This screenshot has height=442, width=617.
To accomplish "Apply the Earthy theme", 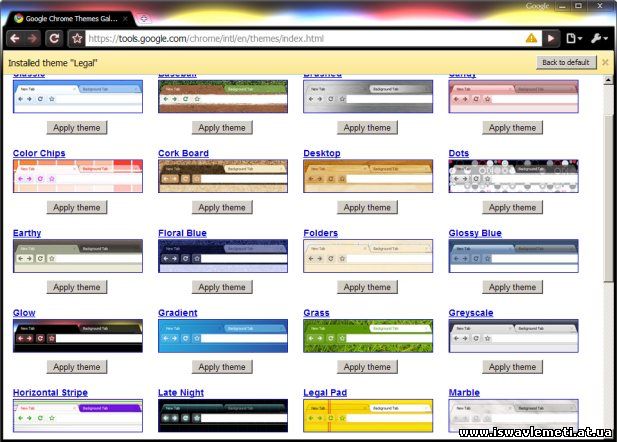I will pos(77,287).
